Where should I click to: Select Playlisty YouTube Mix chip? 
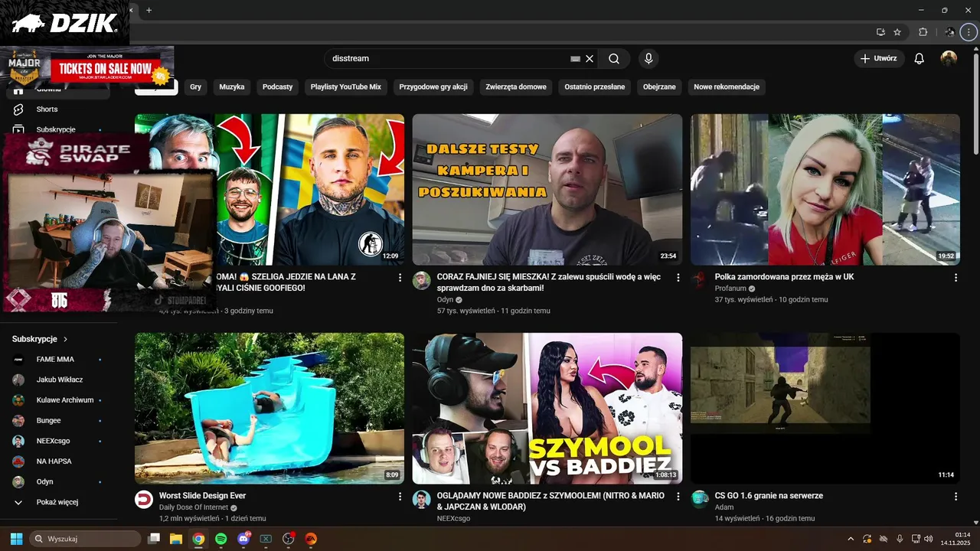pyautogui.click(x=345, y=87)
